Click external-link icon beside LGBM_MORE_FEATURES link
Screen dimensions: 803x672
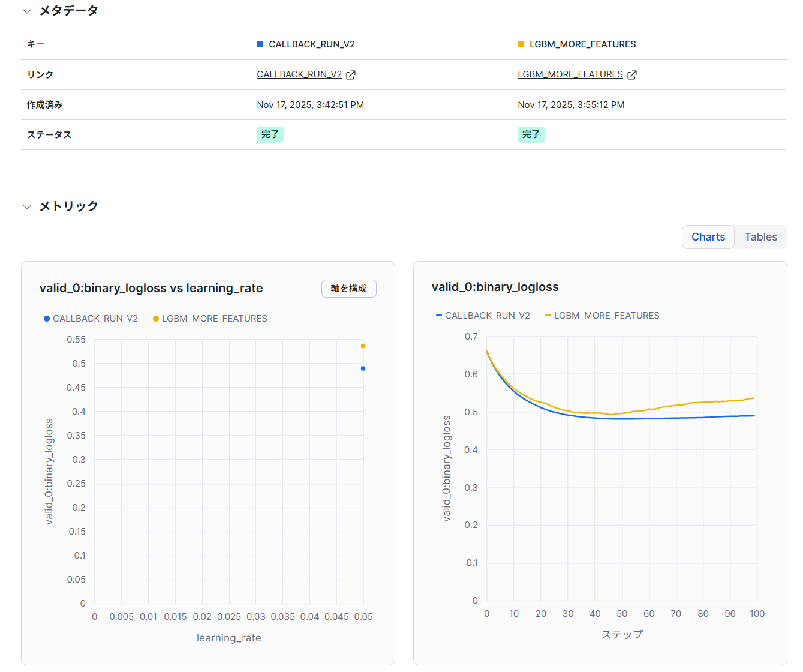click(x=632, y=75)
